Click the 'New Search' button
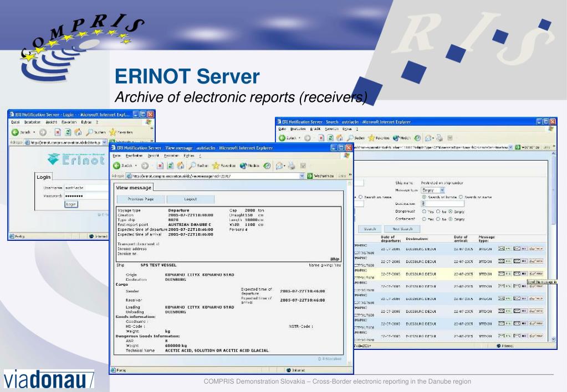 point(402,229)
